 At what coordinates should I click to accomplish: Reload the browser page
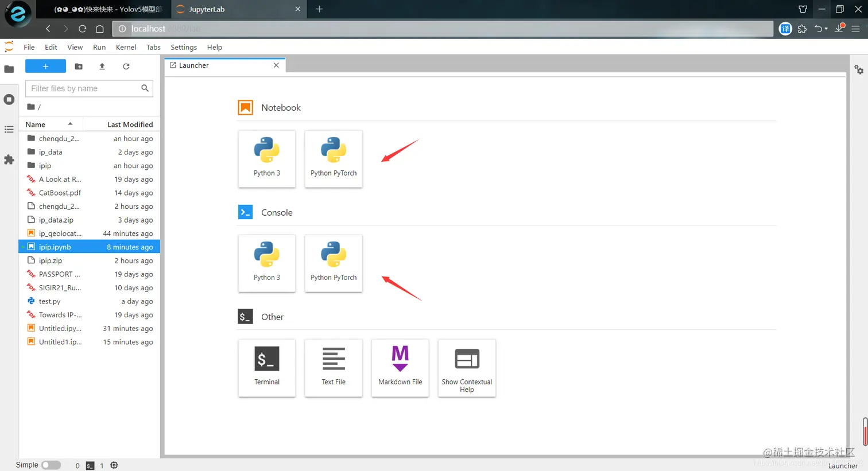coord(83,29)
